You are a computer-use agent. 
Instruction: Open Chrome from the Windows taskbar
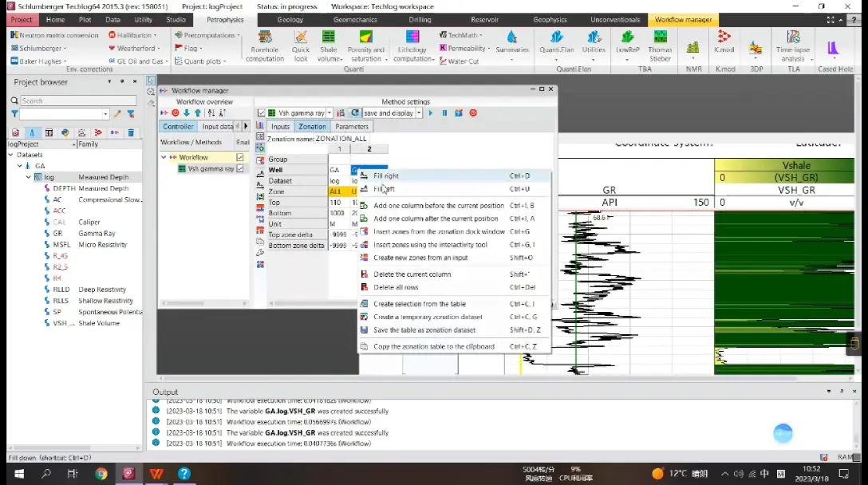101,474
